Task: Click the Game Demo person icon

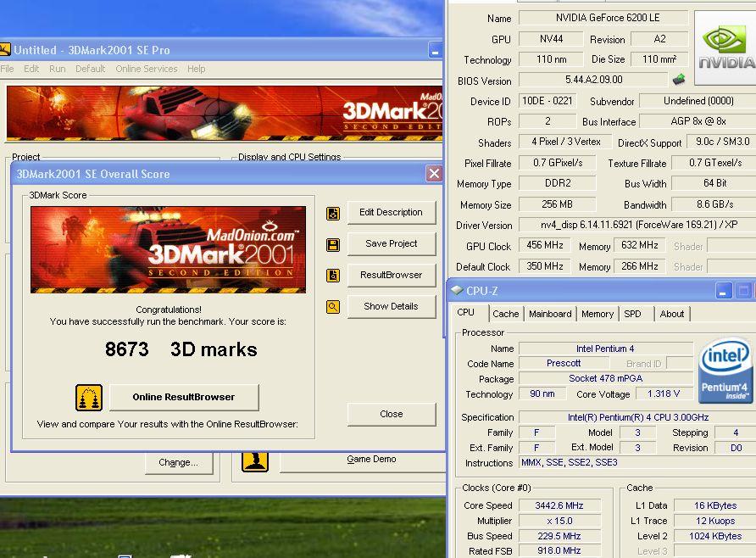Action: (255, 461)
